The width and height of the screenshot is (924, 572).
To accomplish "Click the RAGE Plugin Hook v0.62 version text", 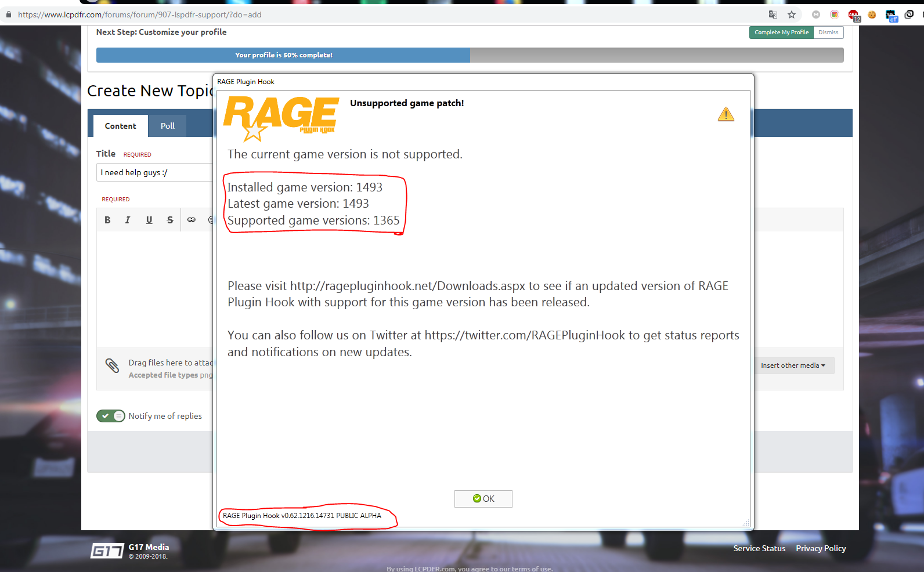I will pyautogui.click(x=302, y=516).
